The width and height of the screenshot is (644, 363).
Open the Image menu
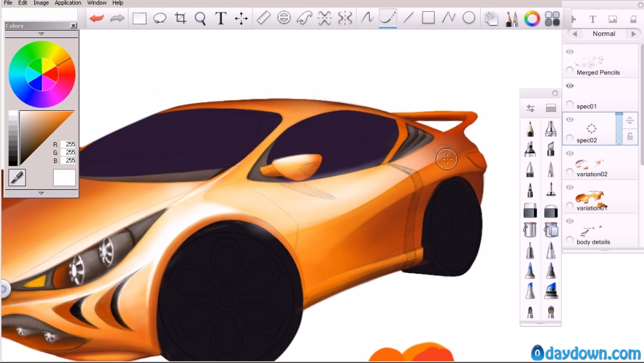pos(41,2)
